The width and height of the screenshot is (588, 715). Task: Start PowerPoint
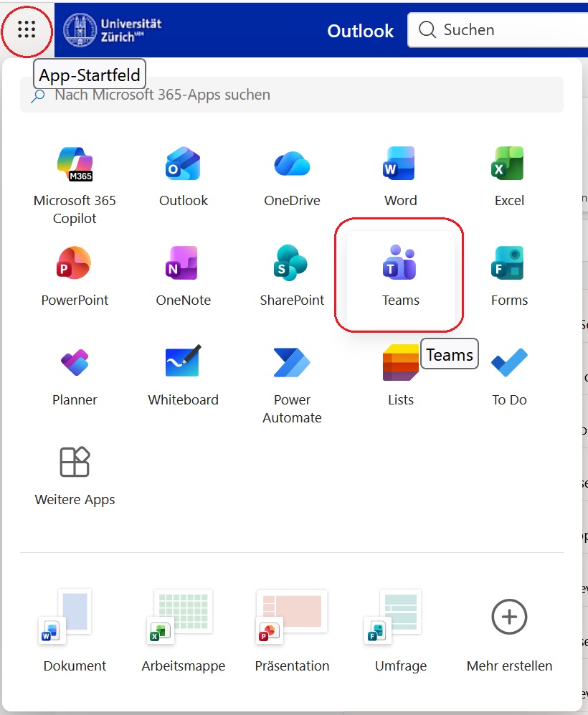pos(75,273)
